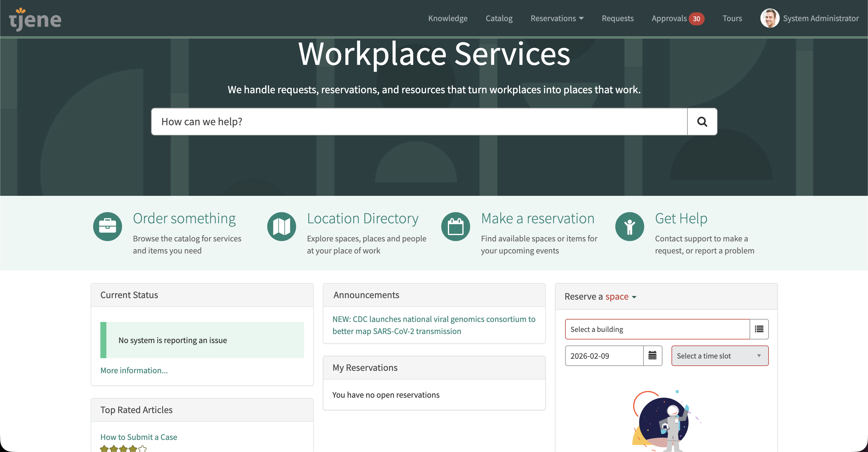This screenshot has height=452, width=868.
Task: Focus the How can we help search field
Action: point(419,121)
